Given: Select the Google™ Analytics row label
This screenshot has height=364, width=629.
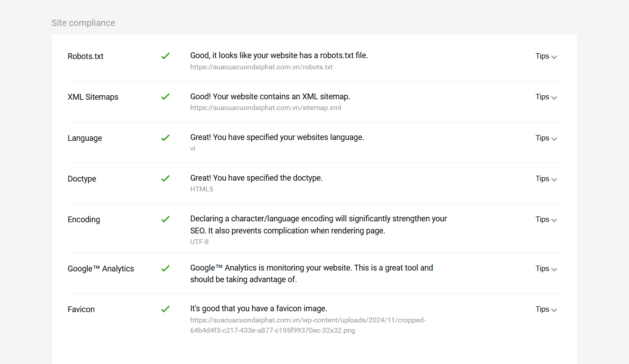Looking at the screenshot, I should click(101, 269).
